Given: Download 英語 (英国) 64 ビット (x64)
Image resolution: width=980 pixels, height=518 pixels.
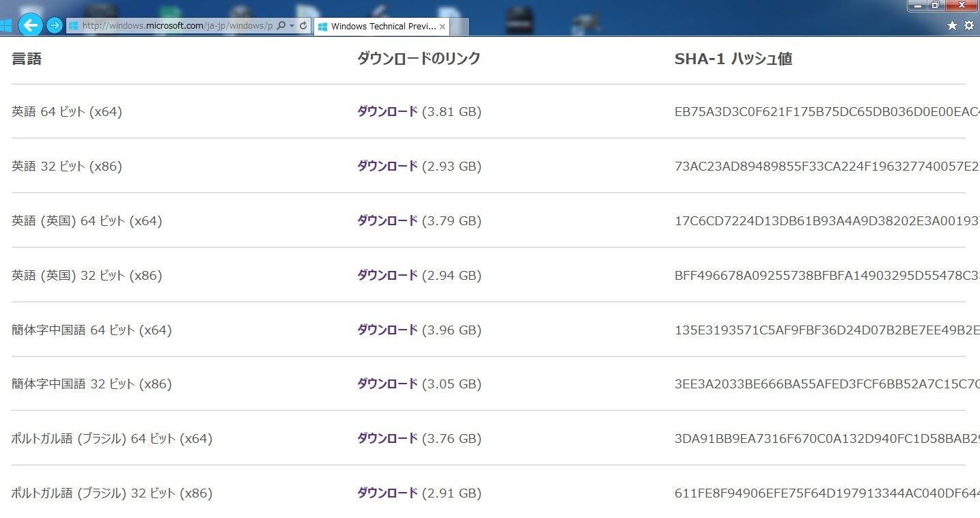Looking at the screenshot, I should 387,220.
